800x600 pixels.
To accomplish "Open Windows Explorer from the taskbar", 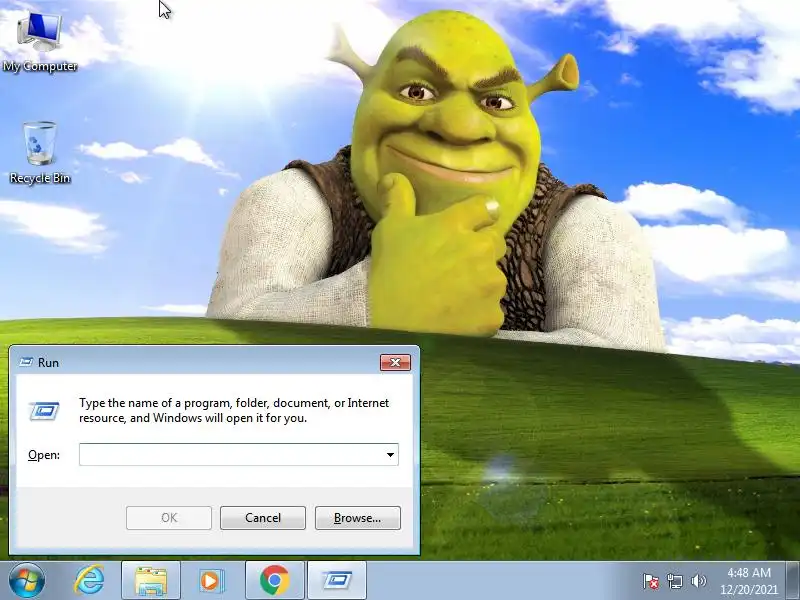I will [151, 581].
